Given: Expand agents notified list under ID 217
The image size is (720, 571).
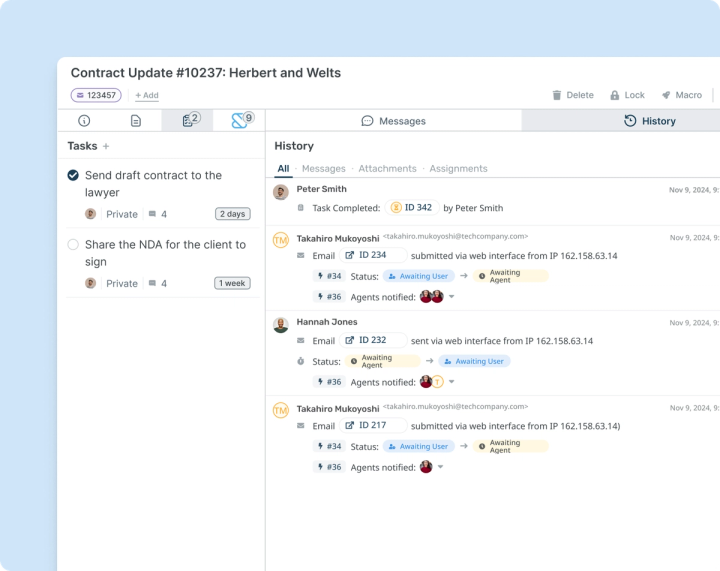Looking at the screenshot, I should [440, 467].
